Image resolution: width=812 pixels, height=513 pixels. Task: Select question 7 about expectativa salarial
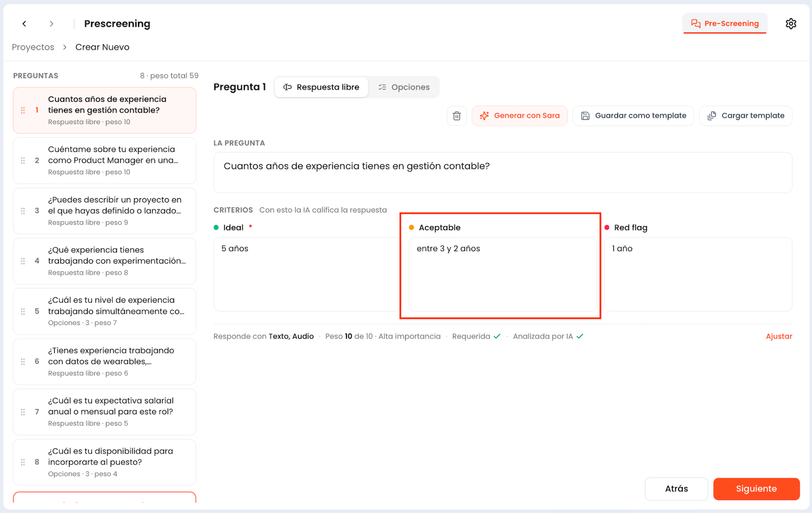(105, 412)
